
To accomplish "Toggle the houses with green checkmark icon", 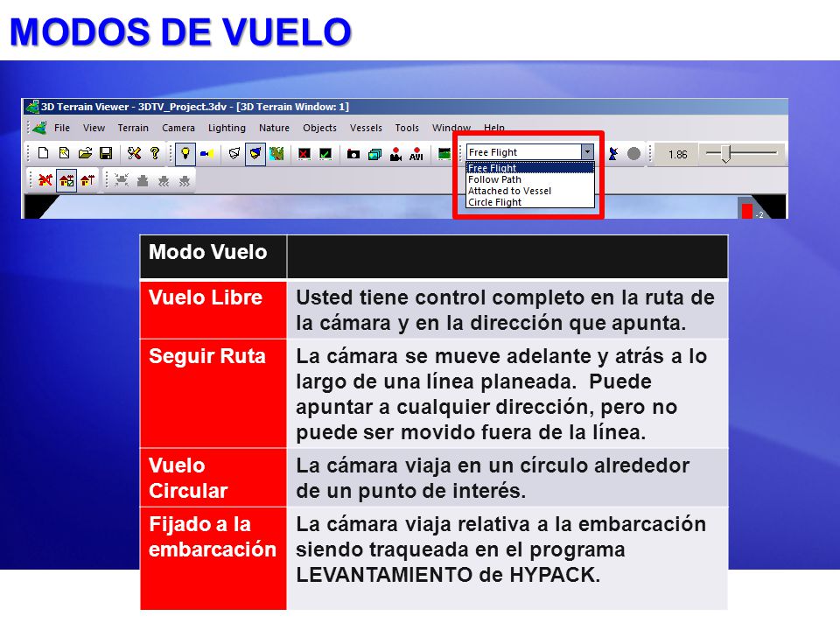I will 67,180.
